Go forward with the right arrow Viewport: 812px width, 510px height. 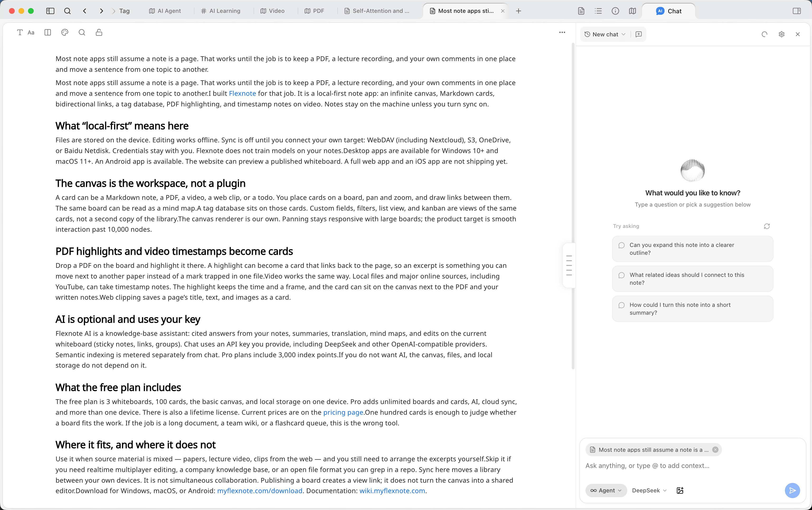101,11
